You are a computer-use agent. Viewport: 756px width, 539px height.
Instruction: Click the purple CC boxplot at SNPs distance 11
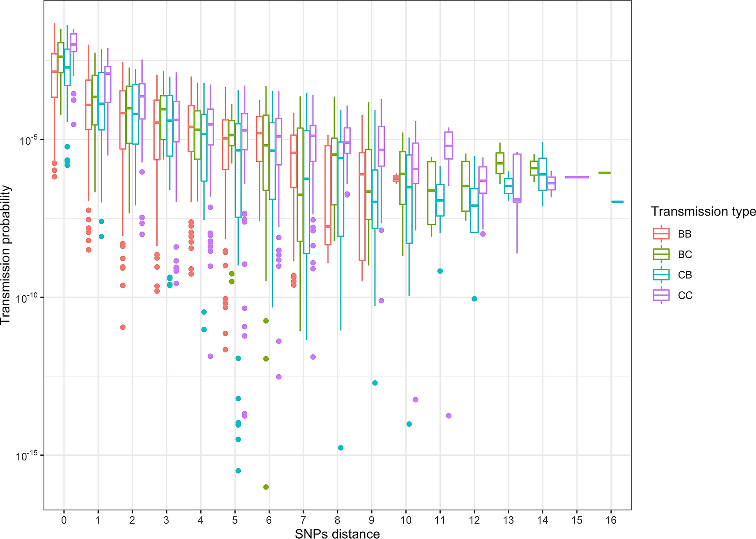click(448, 145)
